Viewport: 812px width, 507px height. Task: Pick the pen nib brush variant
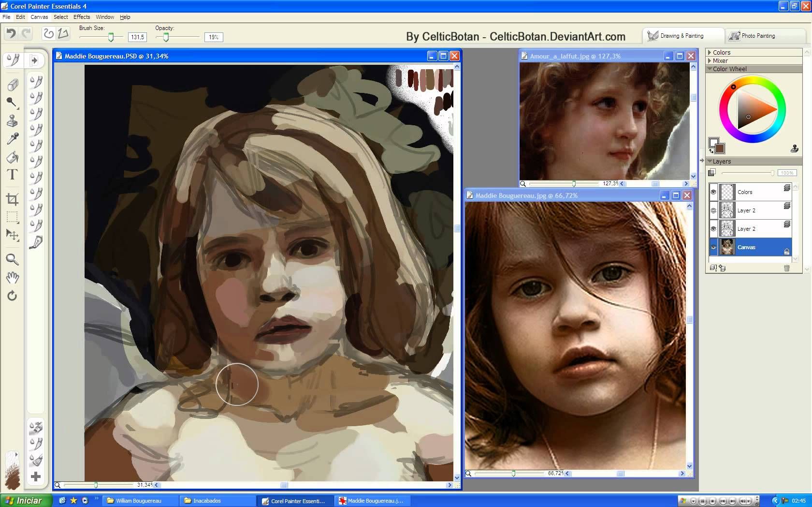pos(36,242)
